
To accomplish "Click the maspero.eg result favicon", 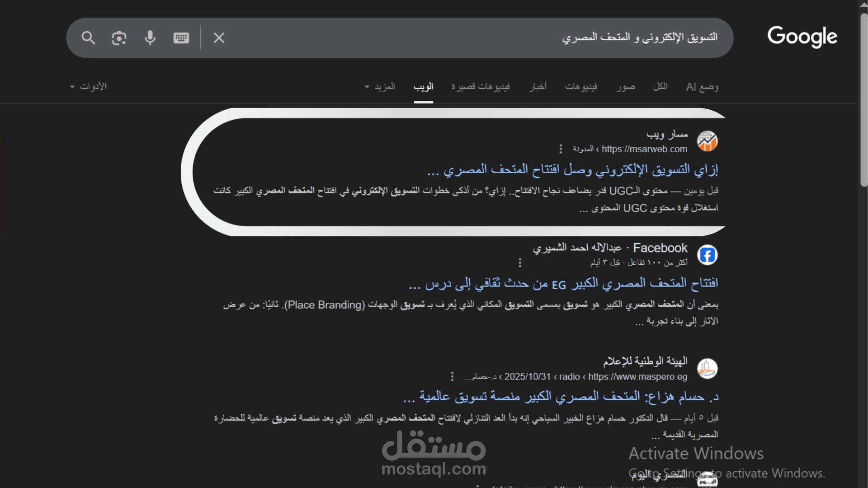I will coord(708,369).
